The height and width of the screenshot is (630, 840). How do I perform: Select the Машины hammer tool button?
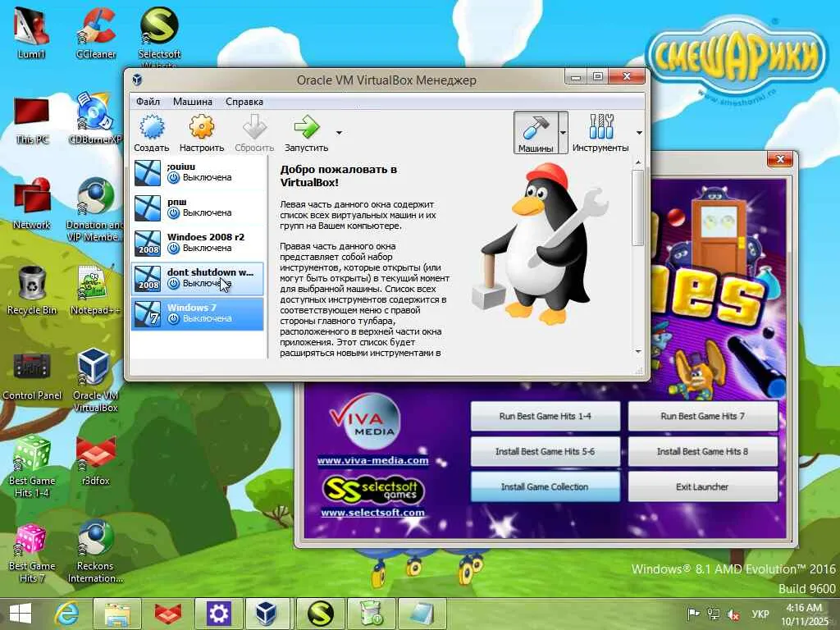point(535,132)
